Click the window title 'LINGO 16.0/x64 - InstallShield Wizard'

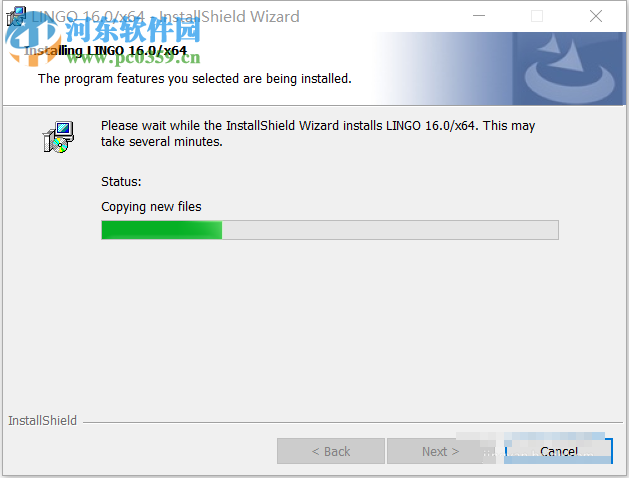tap(165, 16)
